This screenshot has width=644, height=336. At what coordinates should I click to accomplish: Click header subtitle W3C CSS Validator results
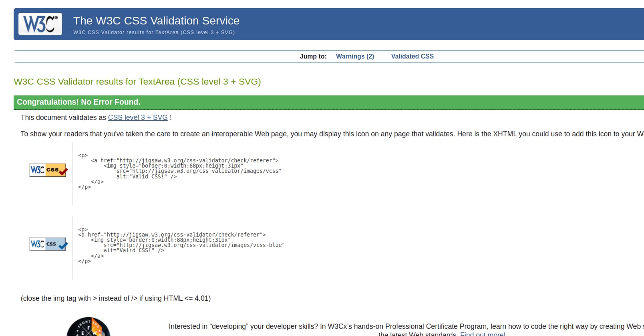tap(154, 32)
